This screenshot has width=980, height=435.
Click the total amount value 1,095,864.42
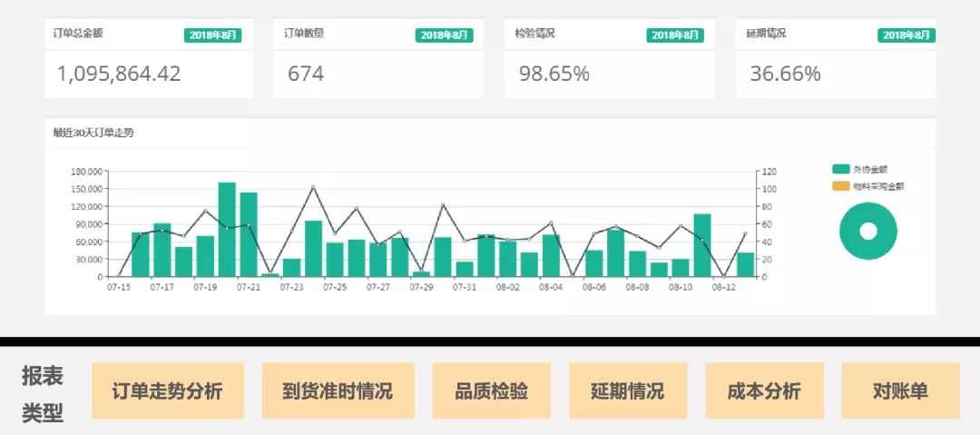119,74
